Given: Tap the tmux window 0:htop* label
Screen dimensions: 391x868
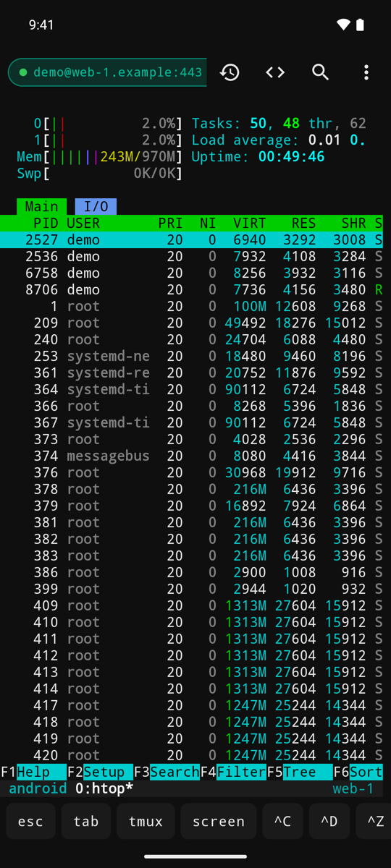Looking at the screenshot, I should point(104,788).
